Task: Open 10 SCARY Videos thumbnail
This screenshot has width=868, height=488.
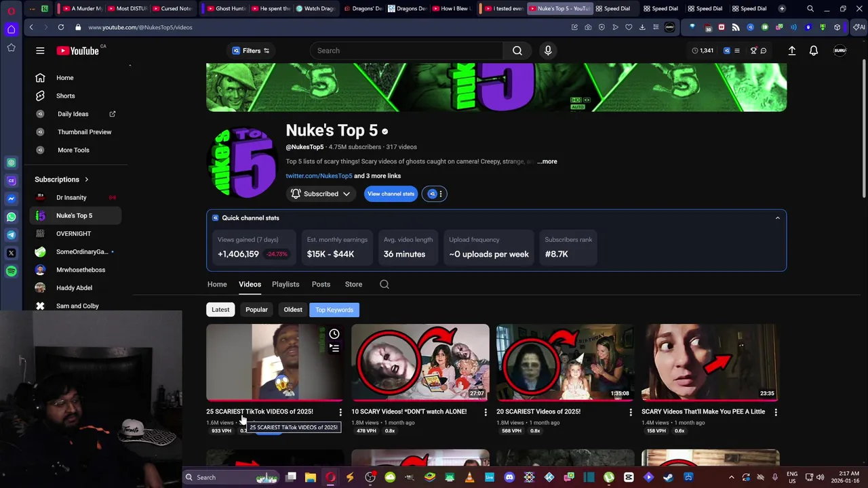Action: tap(420, 363)
